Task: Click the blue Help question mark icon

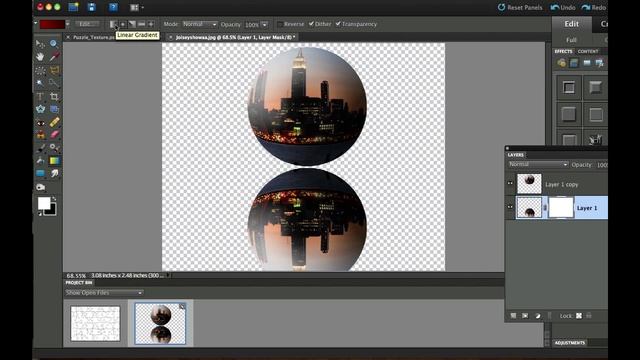Action: click(113, 7)
